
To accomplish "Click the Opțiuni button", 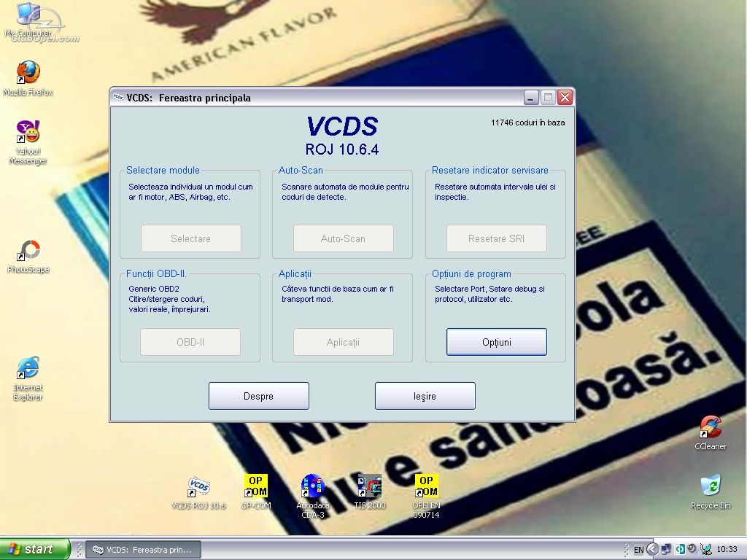I will coord(496,342).
